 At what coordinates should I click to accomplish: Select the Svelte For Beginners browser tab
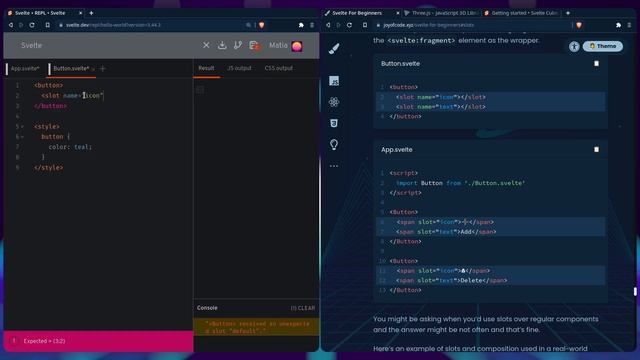[357, 13]
